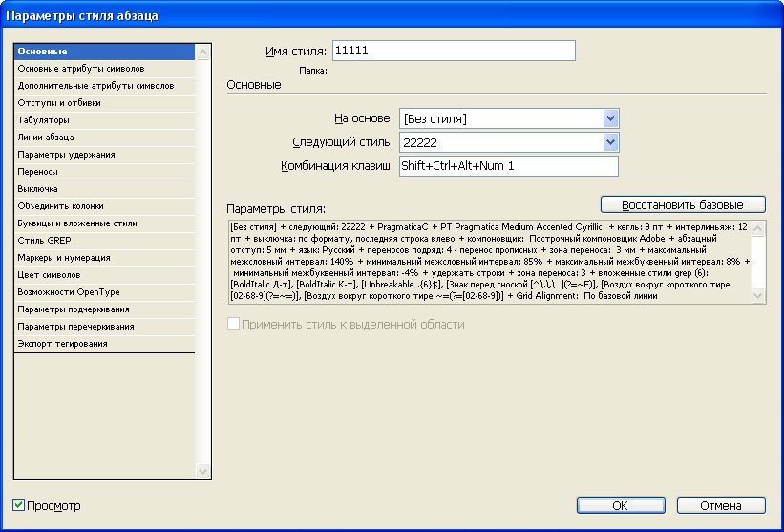Open Параметры перечеркивания section
784x532 pixels.
pyautogui.click(x=104, y=327)
